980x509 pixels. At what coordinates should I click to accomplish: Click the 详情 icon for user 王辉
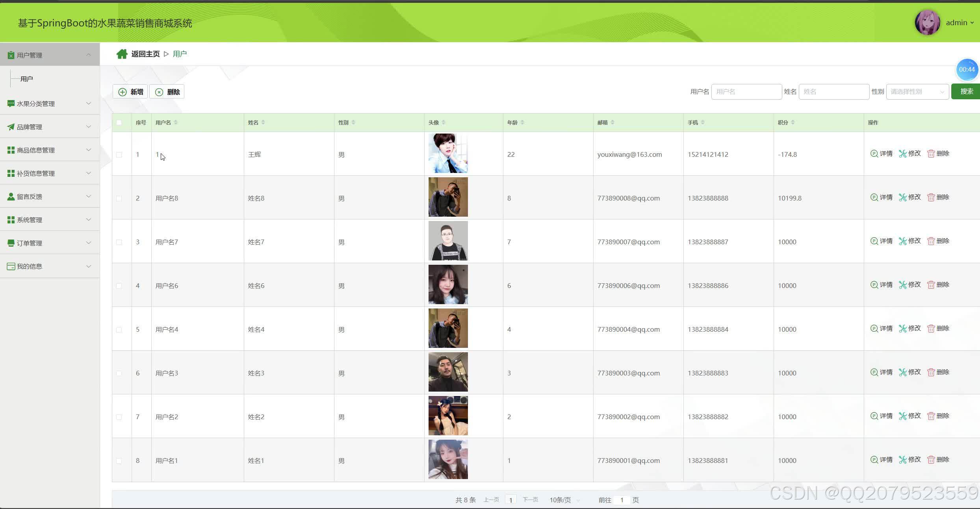pos(874,154)
